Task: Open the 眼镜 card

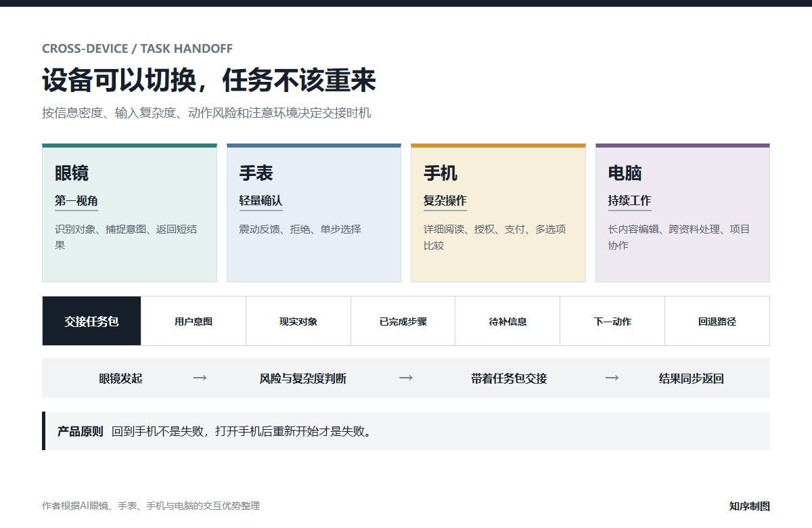Action: click(x=129, y=213)
